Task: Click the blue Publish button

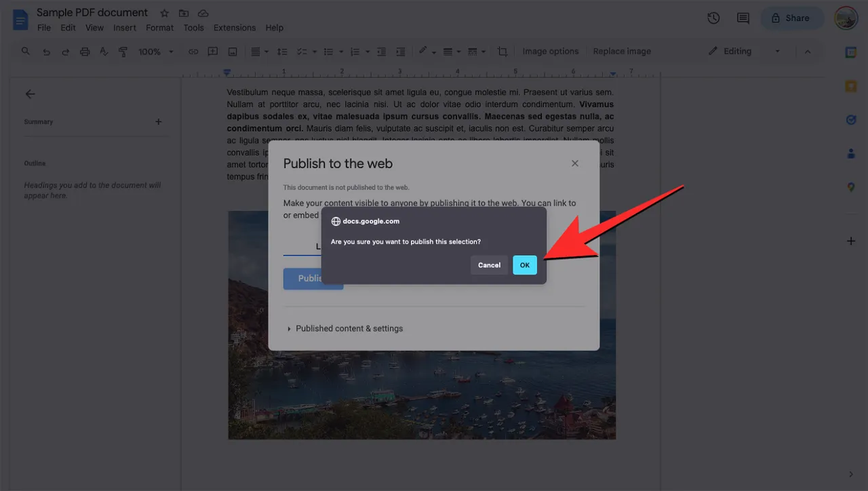Action: point(313,278)
